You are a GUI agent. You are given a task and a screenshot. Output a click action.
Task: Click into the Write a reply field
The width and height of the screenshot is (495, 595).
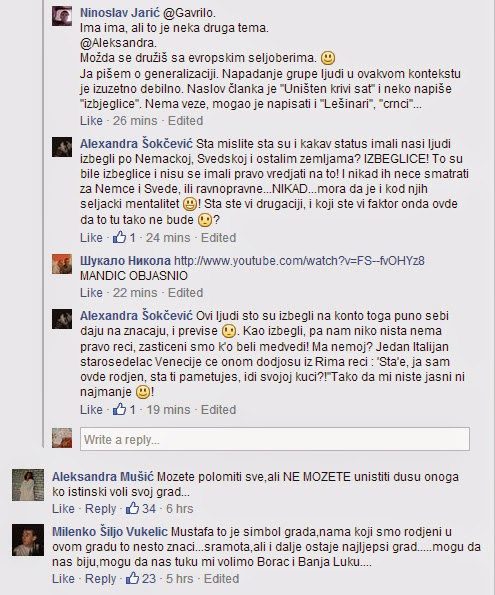click(275, 439)
